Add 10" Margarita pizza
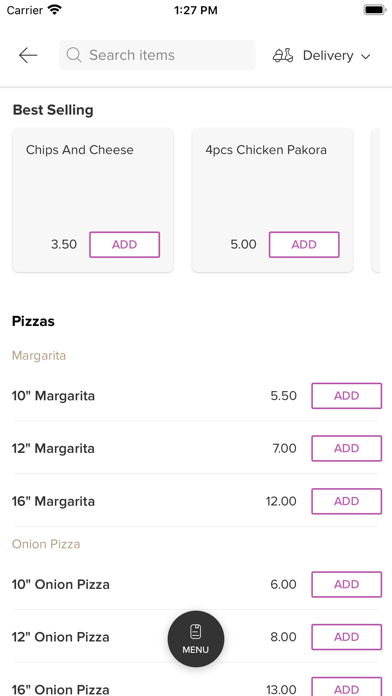 tap(347, 395)
